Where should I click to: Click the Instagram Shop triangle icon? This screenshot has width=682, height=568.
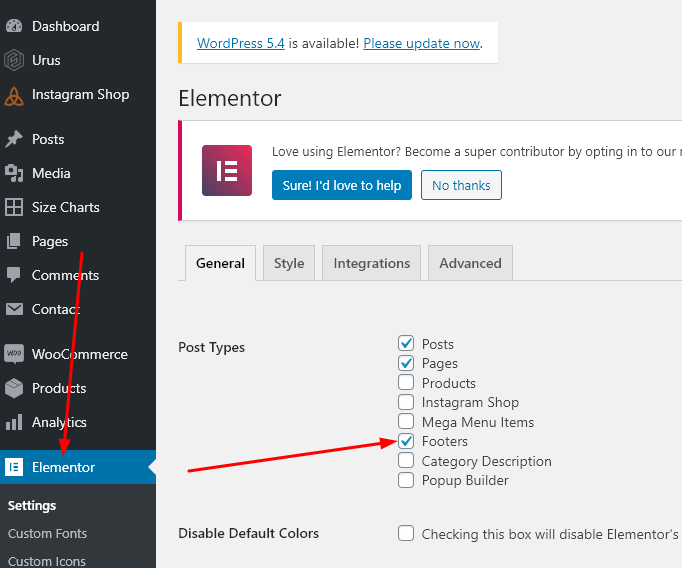pyautogui.click(x=14, y=96)
